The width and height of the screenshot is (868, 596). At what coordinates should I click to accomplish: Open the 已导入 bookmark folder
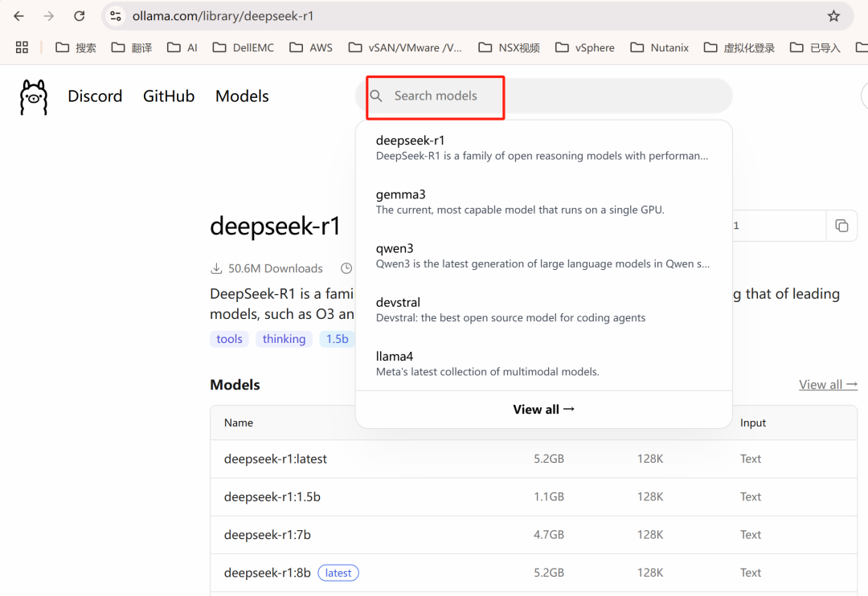coord(815,47)
